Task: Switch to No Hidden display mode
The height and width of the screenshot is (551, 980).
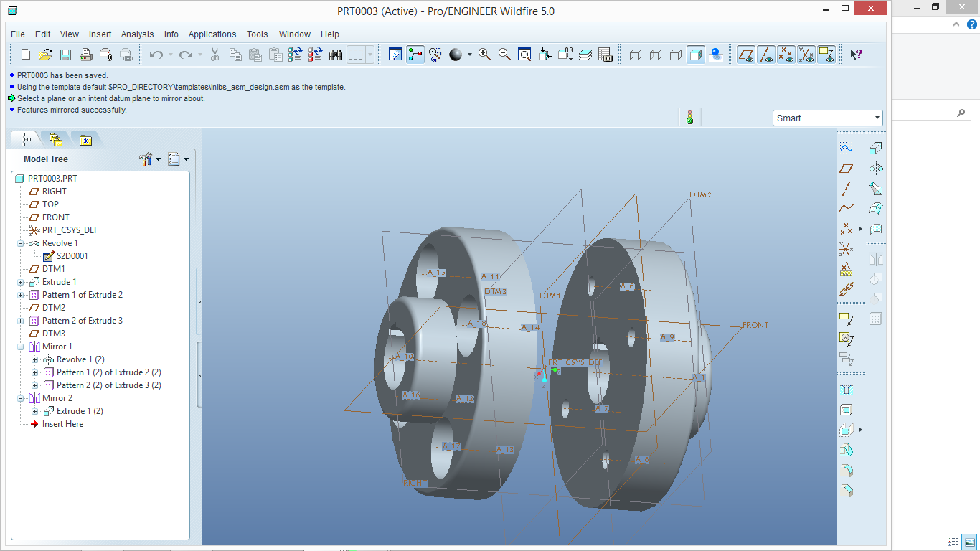Action: (675, 55)
